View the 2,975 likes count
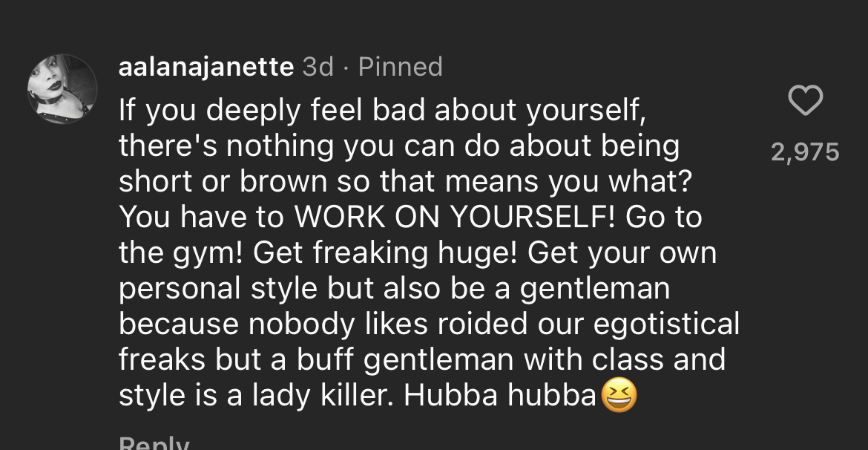Screen dimensions: 868x450 (x=805, y=152)
